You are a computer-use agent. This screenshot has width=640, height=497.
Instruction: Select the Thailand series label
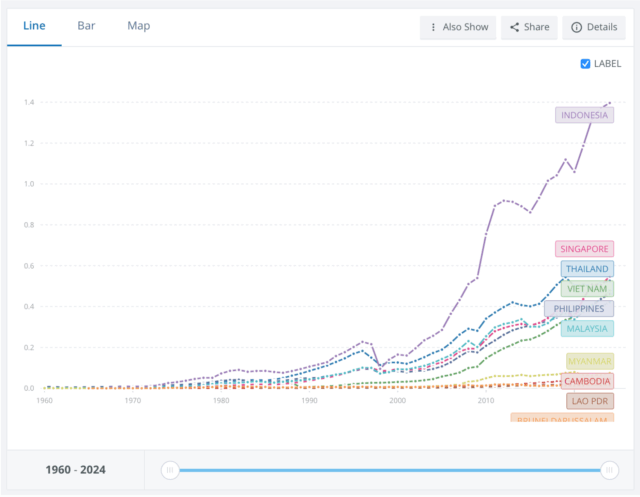click(x=586, y=269)
